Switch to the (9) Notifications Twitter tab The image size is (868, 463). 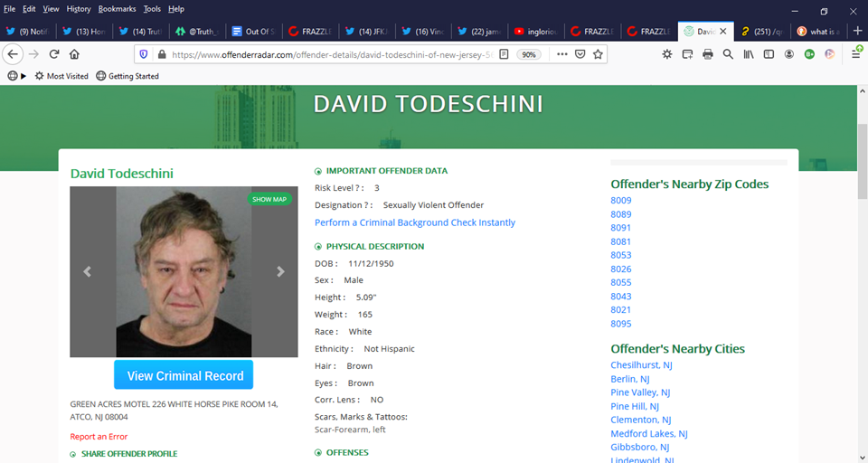[x=28, y=32]
